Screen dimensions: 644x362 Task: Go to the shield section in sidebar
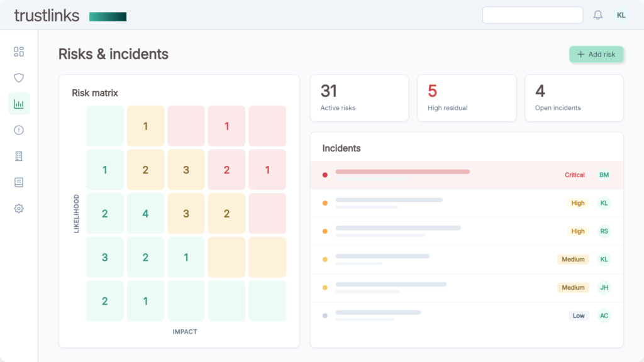pyautogui.click(x=19, y=77)
